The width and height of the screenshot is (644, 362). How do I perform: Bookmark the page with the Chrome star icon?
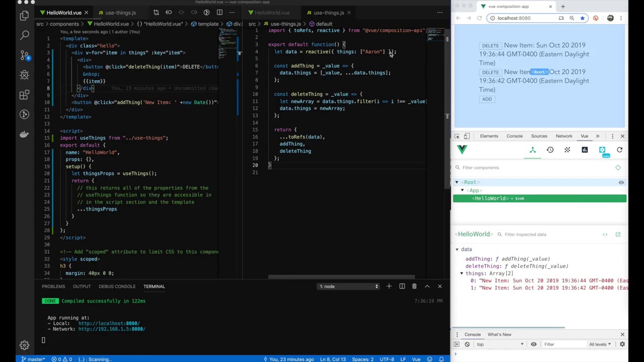582,18
